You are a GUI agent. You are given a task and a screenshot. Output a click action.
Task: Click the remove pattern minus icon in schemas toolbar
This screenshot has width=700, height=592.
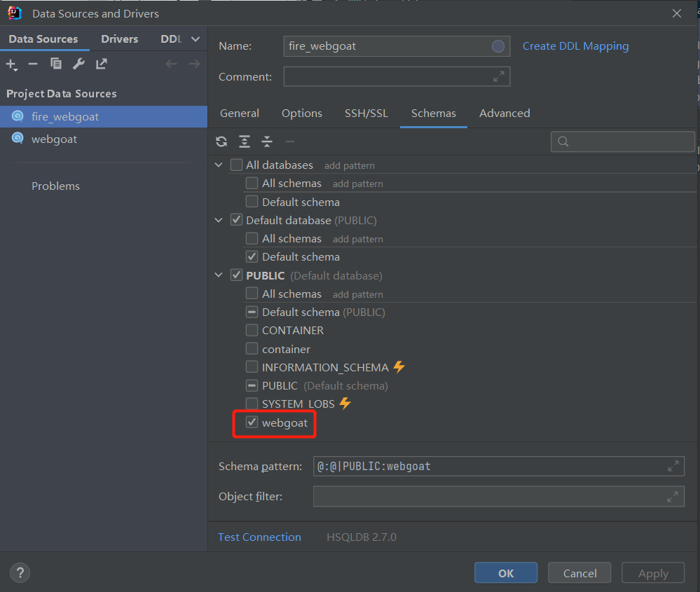point(289,142)
